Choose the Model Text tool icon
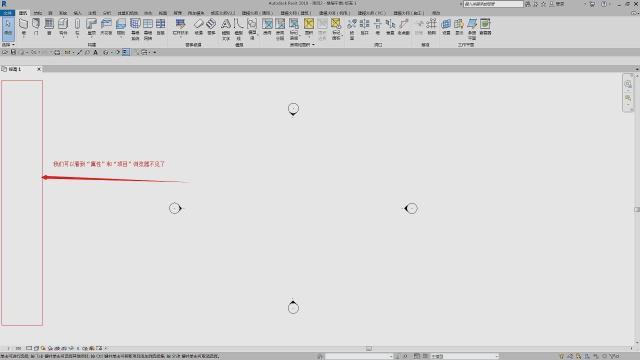 [x=225, y=29]
